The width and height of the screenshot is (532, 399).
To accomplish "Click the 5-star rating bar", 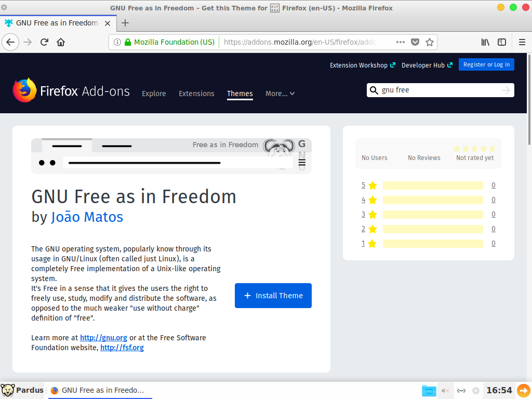I will (433, 185).
